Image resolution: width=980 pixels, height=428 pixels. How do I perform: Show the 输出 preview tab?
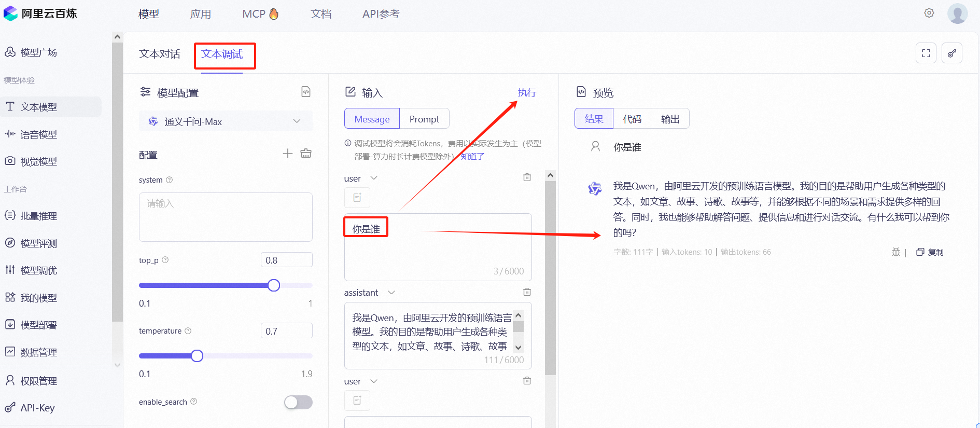(x=670, y=119)
